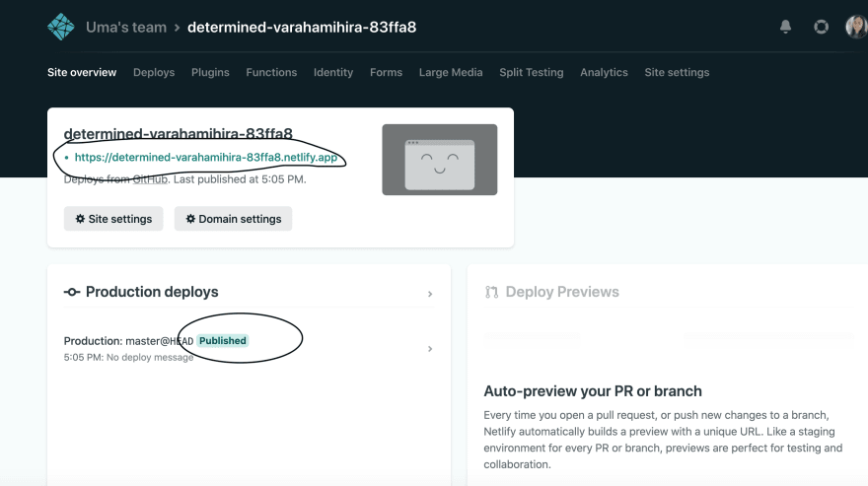Click the GitHub link under site URL
The width and height of the screenshot is (868, 486).
150,179
